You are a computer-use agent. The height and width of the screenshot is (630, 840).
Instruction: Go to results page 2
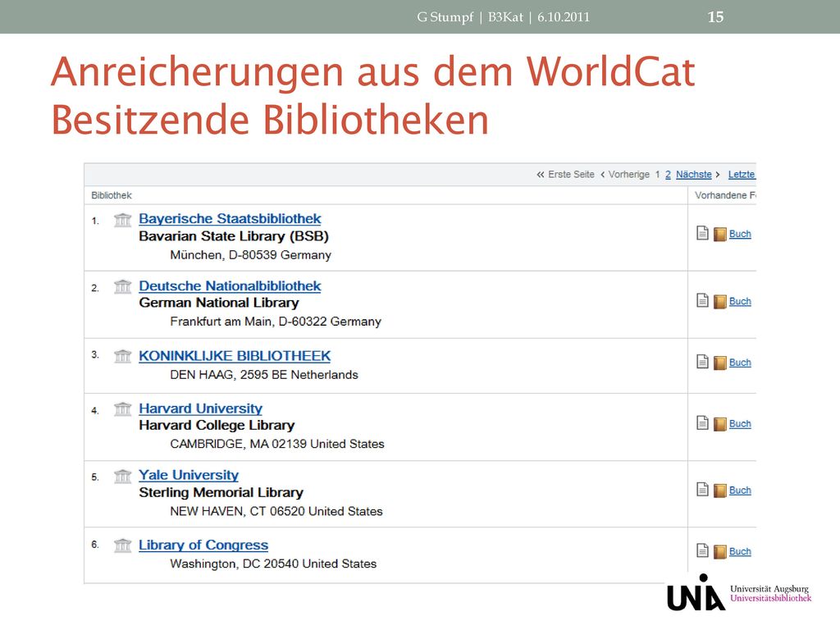(668, 175)
